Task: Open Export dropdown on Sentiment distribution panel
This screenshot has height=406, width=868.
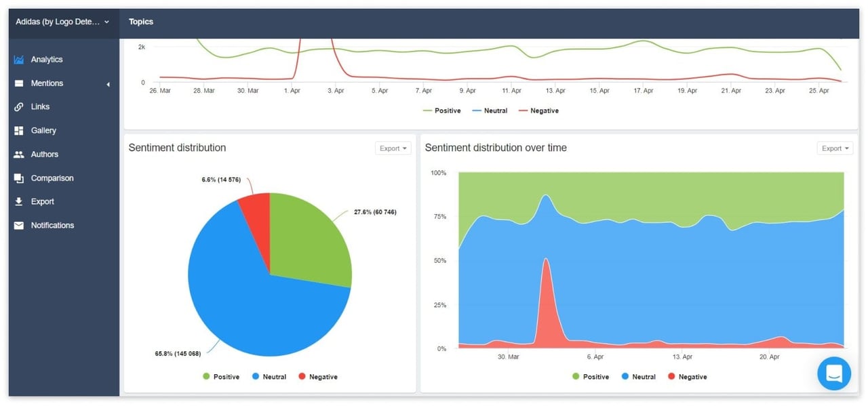Action: 393,148
